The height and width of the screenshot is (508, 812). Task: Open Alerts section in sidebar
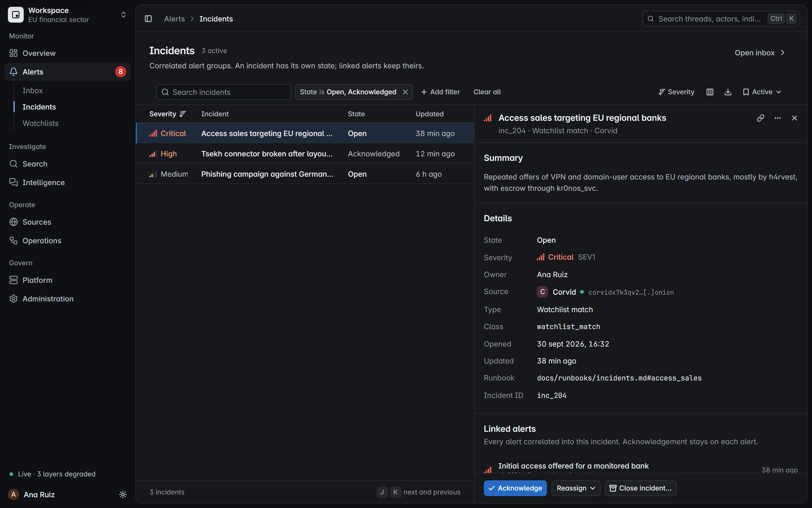tap(67, 72)
